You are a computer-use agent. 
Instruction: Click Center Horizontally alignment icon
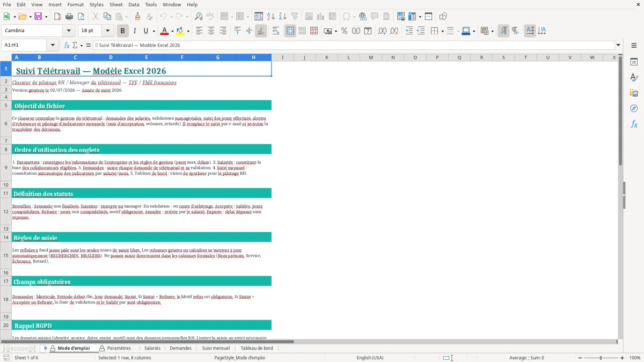tap(211, 31)
